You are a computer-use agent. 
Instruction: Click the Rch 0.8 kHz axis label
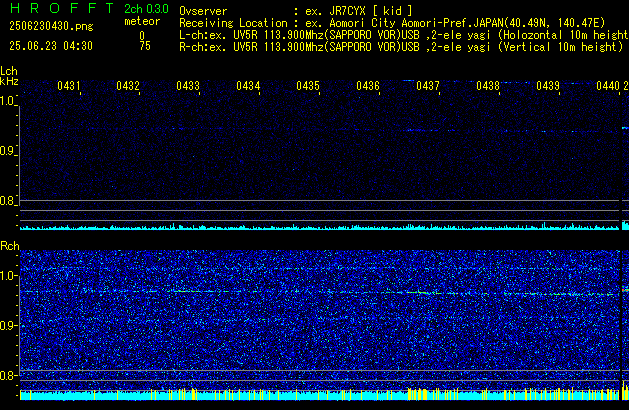tap(8, 375)
